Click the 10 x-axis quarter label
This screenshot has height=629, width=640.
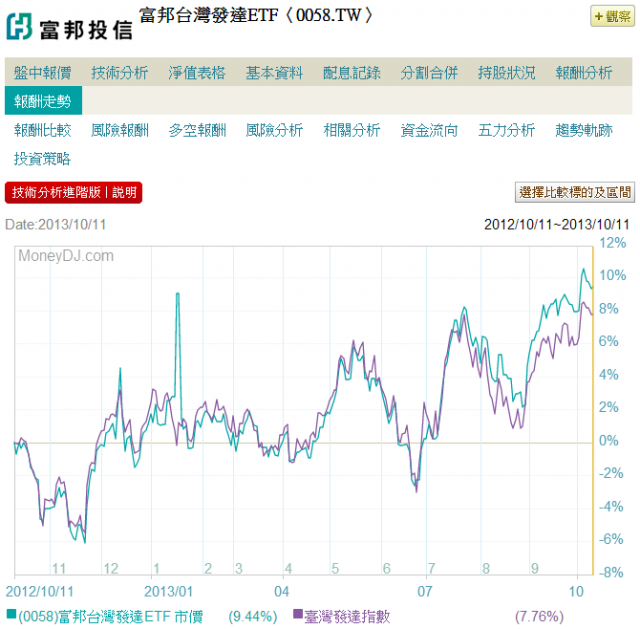click(576, 591)
